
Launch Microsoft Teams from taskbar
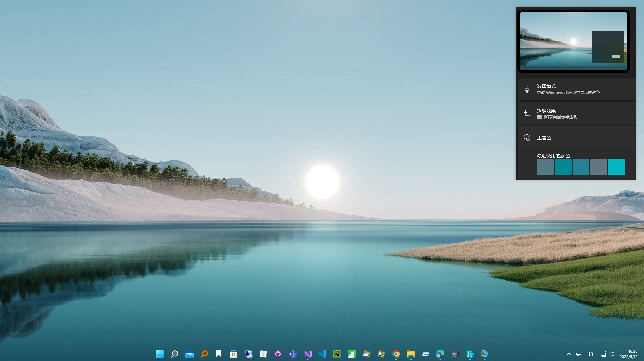(x=292, y=354)
